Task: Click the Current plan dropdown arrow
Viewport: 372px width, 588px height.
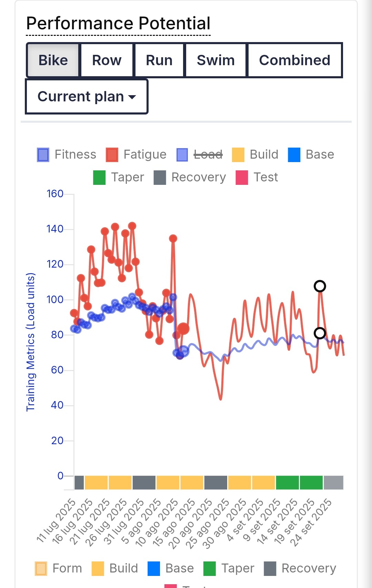Action: [x=132, y=97]
